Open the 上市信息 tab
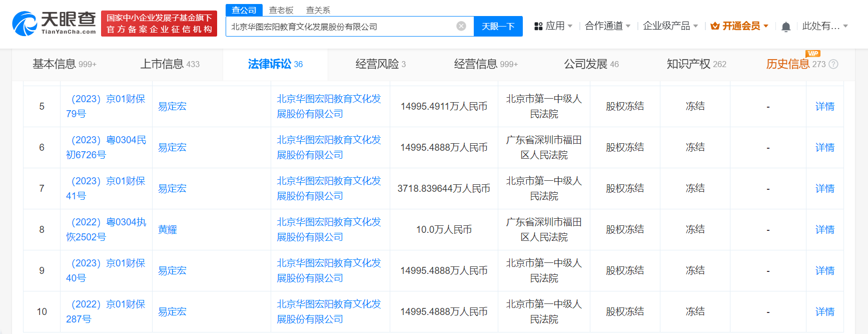 (x=170, y=64)
